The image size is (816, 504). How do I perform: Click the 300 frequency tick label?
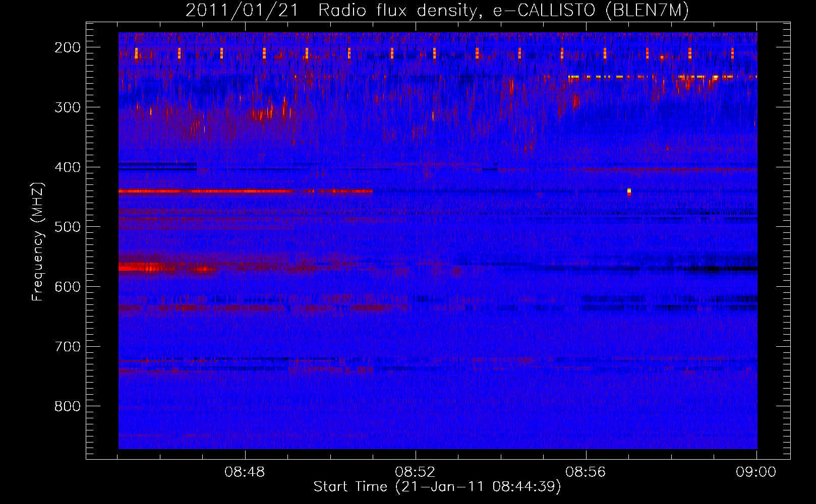tap(68, 107)
